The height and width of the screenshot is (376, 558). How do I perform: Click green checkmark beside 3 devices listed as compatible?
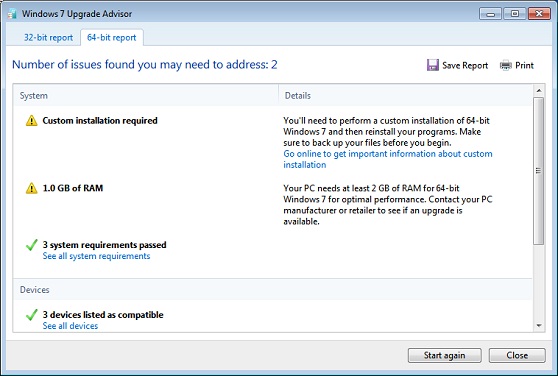(x=32, y=314)
